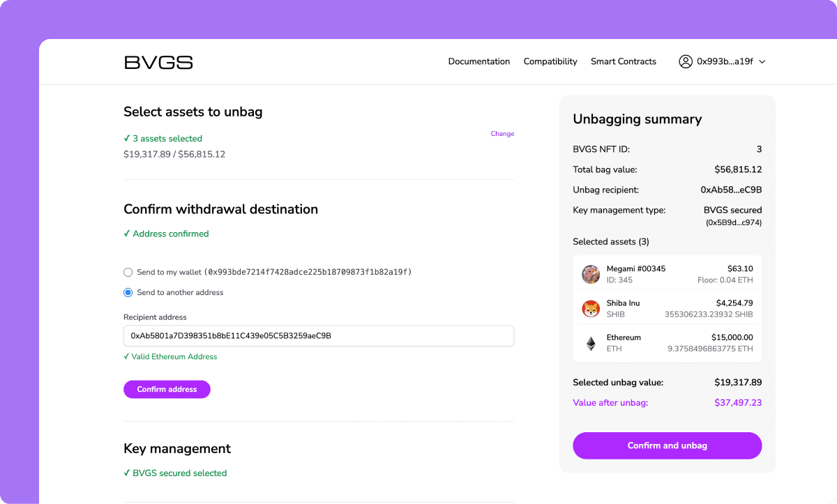Image resolution: width=837 pixels, height=504 pixels.
Task: Click the BVGS logo
Action: coord(158,62)
